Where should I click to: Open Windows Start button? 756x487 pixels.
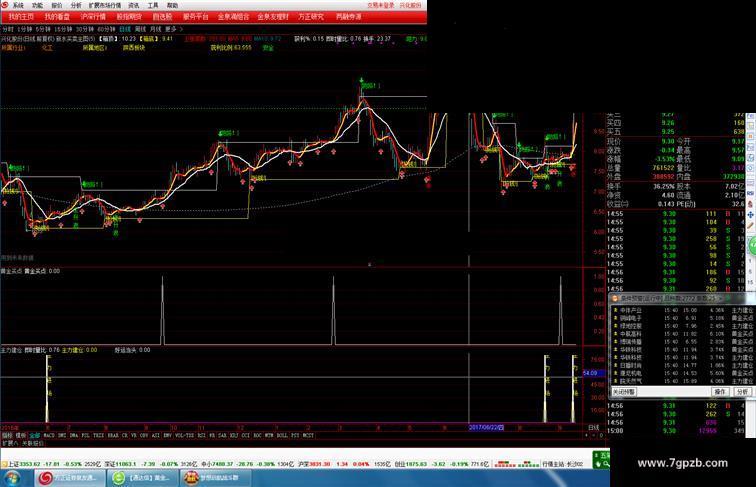(11, 478)
